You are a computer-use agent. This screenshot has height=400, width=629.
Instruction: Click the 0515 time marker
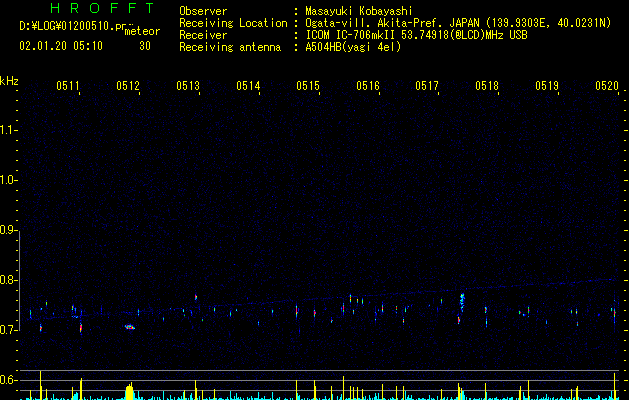pyautogui.click(x=308, y=85)
